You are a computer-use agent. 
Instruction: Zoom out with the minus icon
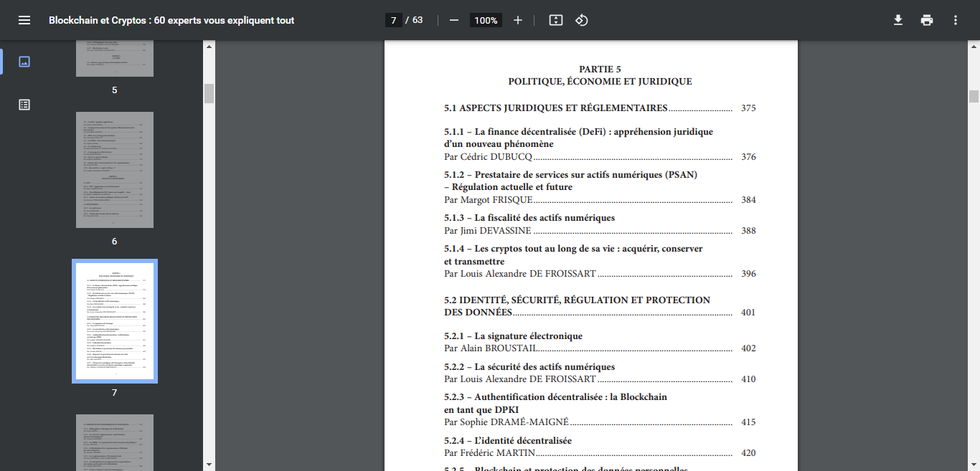[x=453, y=20]
